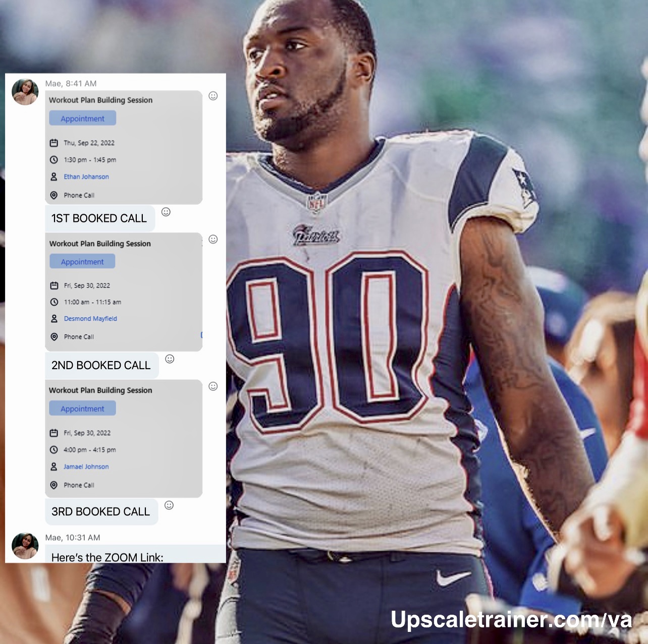
Task: Click the date Thu, Sep 22, 2022
Action: pyautogui.click(x=89, y=143)
